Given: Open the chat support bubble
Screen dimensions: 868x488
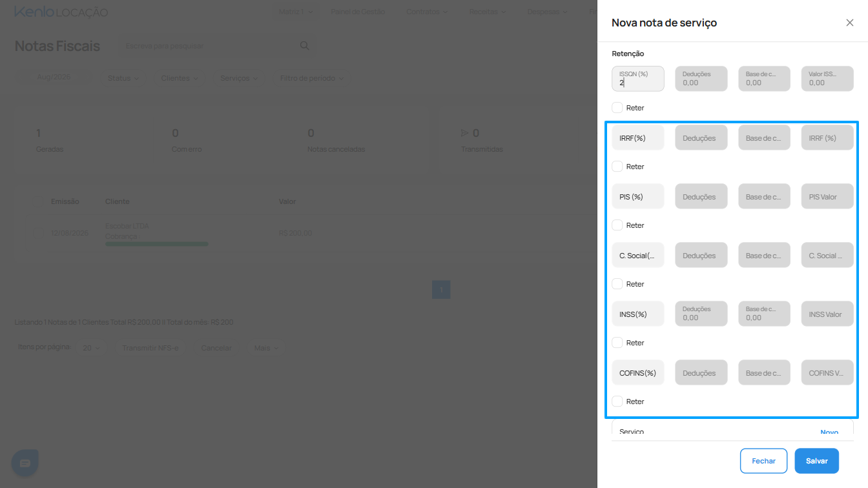Looking at the screenshot, I should [x=25, y=463].
